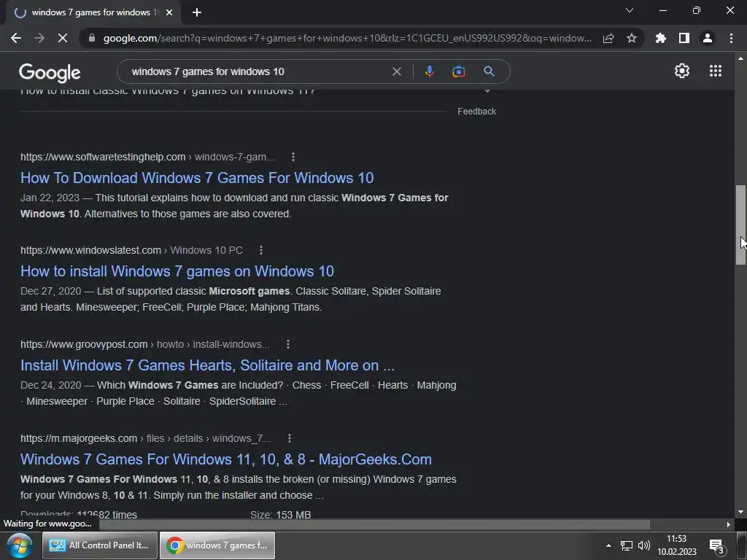Screen dimensions: 747x560
Task: Open more options for majorgeeks result
Action: [x=290, y=438]
